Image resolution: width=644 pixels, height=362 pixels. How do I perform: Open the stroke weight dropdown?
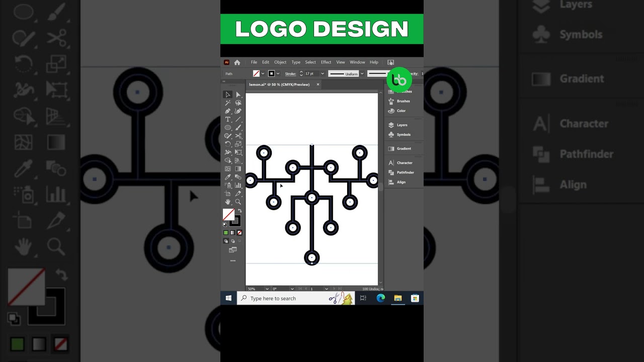click(x=323, y=73)
